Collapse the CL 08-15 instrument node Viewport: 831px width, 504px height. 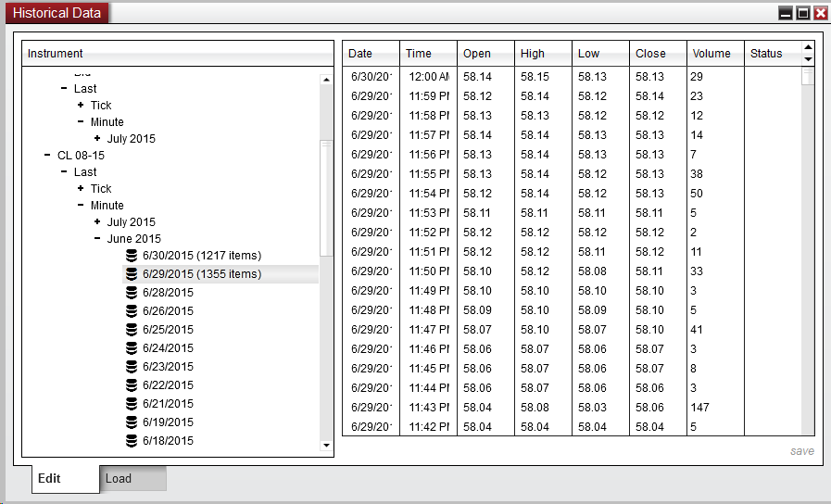click(x=47, y=156)
